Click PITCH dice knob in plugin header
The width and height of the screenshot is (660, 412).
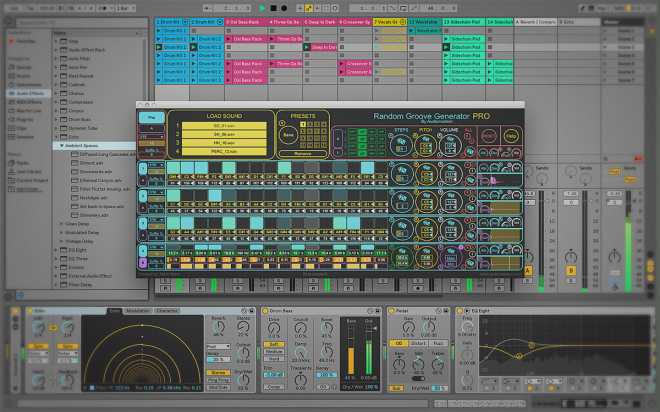[x=426, y=145]
